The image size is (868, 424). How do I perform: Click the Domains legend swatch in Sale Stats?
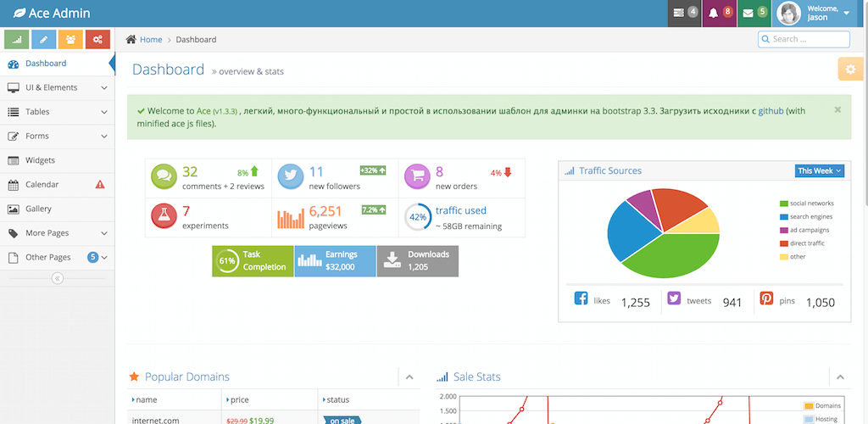808,405
